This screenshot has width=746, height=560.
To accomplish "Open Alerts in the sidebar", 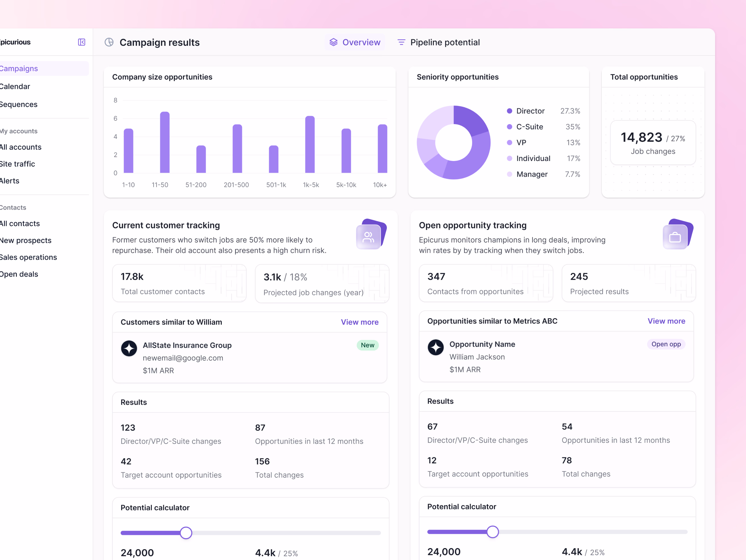I will 9,181.
